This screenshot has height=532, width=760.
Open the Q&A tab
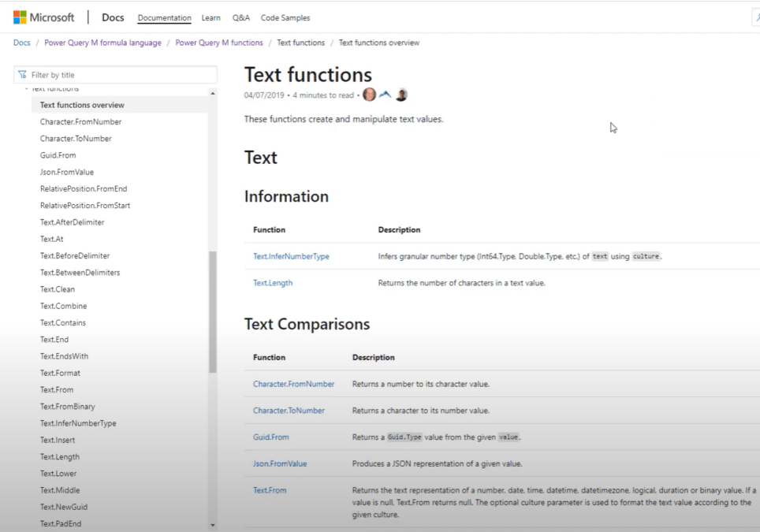pos(241,18)
